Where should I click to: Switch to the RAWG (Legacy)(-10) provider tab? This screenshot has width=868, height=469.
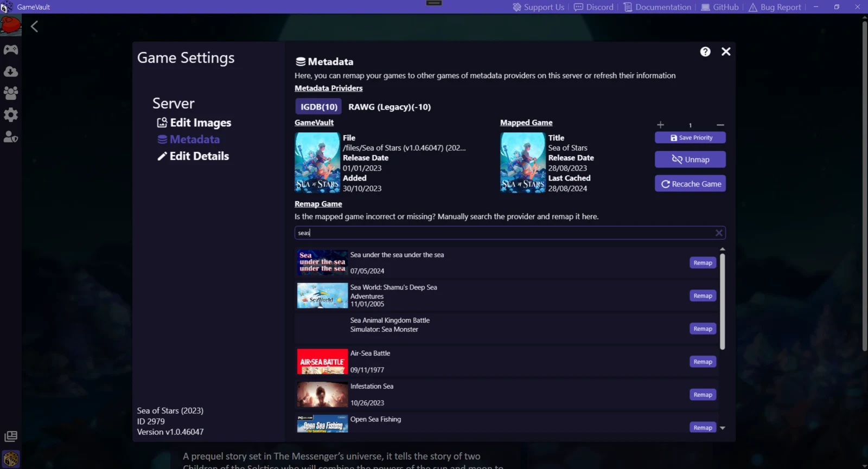(390, 107)
